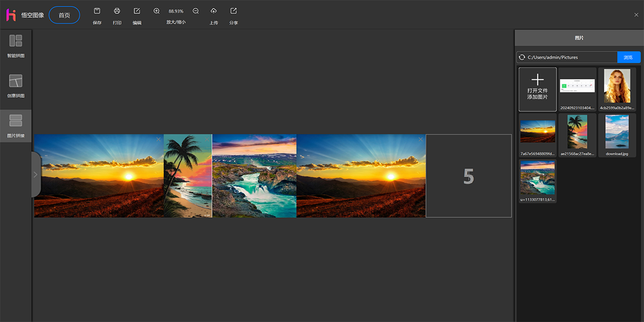Select the image stitching (图片拼接) mode

(x=16, y=126)
